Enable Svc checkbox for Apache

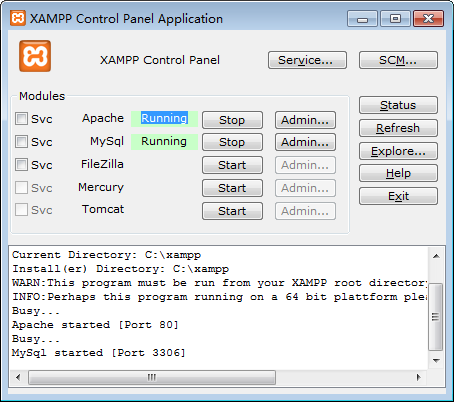[21, 119]
